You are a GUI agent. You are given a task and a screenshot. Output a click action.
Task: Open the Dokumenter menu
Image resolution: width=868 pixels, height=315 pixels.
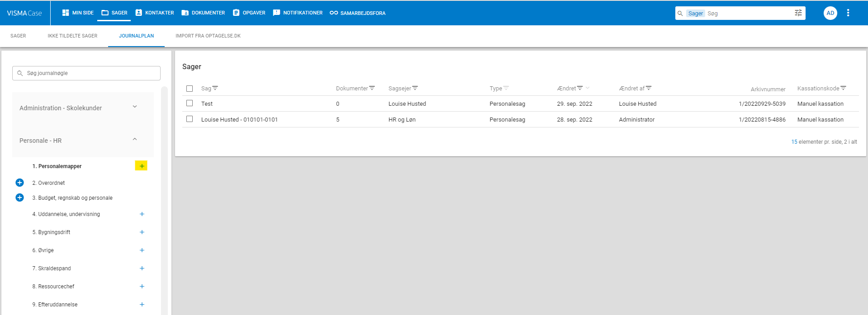click(203, 13)
